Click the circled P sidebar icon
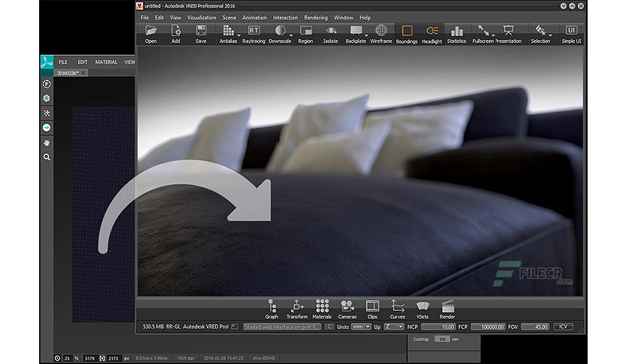The height and width of the screenshot is (364, 629). [47, 84]
